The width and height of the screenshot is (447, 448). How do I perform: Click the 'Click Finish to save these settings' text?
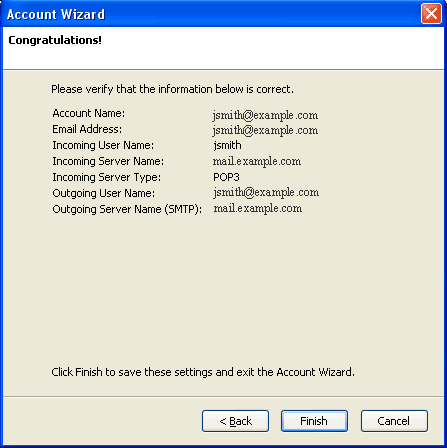pyautogui.click(x=203, y=372)
